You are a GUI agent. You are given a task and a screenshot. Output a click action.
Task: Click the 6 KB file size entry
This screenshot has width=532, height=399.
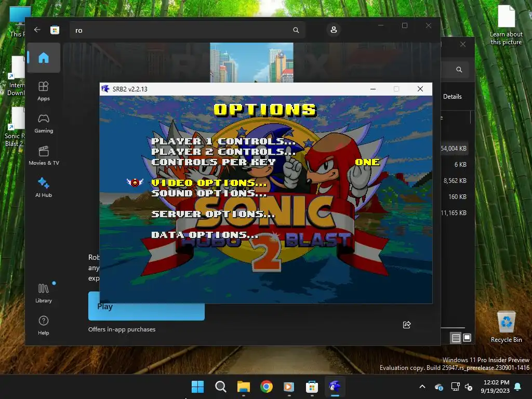point(460,165)
